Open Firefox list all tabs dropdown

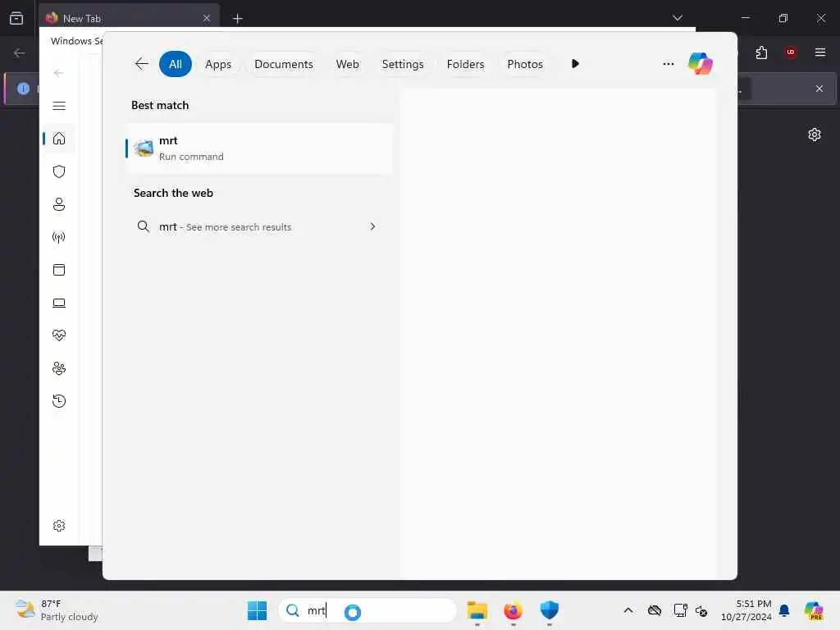[677, 18]
